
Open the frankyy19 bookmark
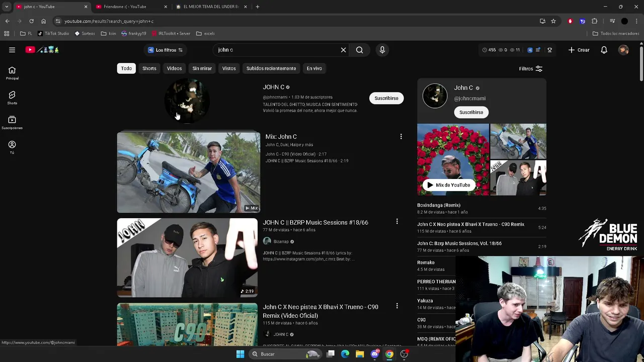pos(134,34)
